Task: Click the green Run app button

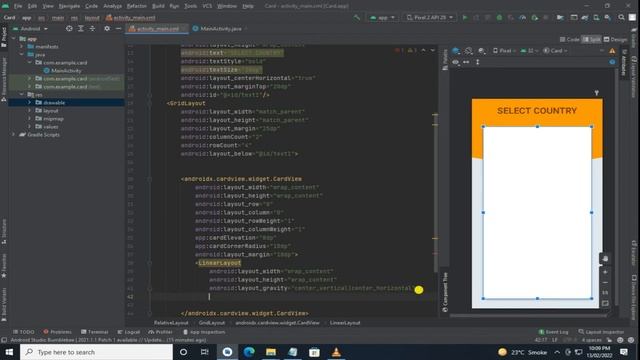Action: pyautogui.click(x=464, y=18)
